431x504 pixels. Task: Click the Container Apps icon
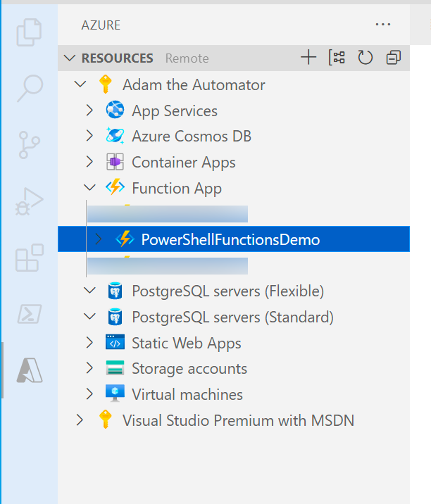115,161
